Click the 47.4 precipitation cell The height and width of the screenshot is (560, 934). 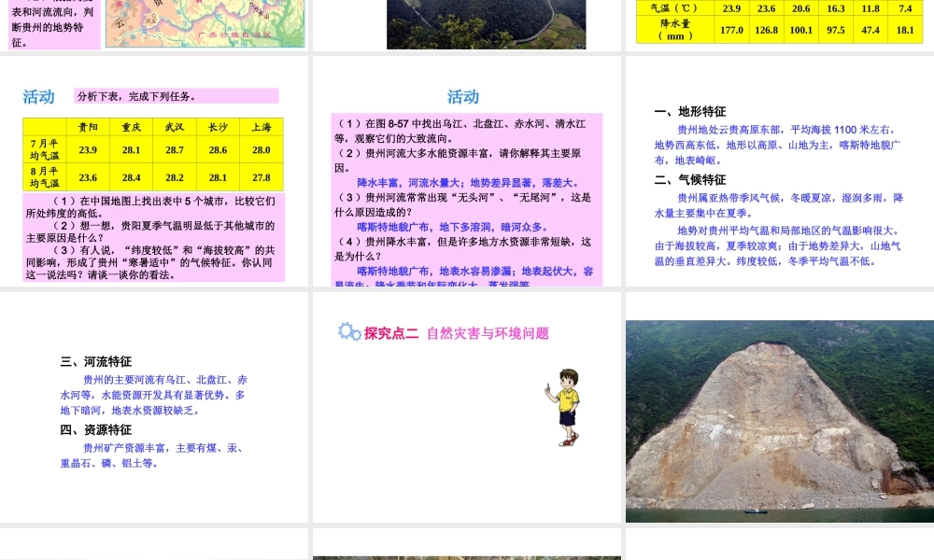pyautogui.click(x=870, y=30)
